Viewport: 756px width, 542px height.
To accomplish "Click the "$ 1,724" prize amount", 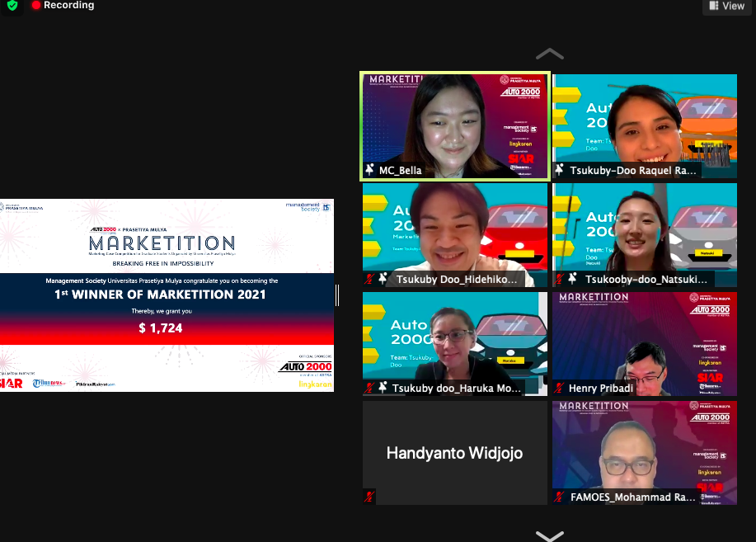I will [x=161, y=328].
